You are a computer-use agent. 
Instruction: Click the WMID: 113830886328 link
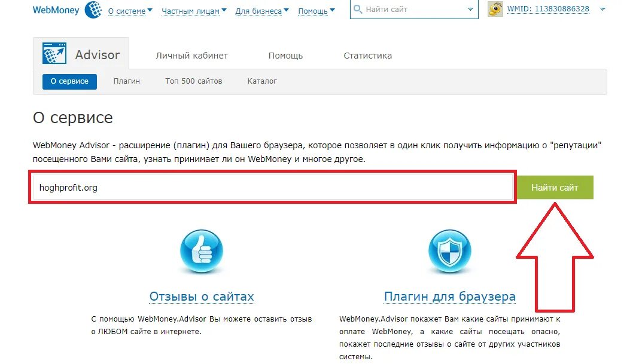548,9
